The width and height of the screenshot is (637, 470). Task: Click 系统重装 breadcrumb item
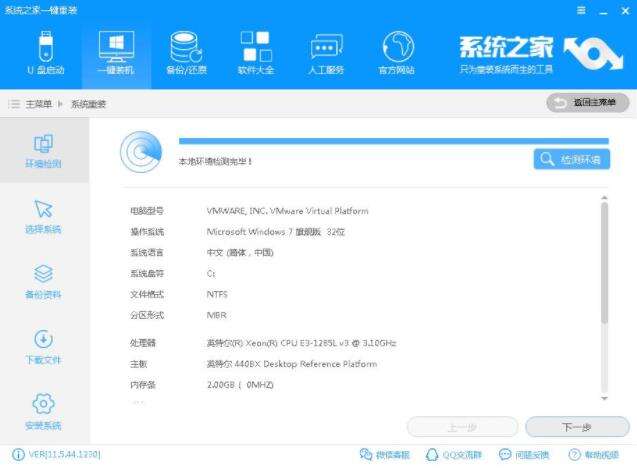pyautogui.click(x=89, y=104)
